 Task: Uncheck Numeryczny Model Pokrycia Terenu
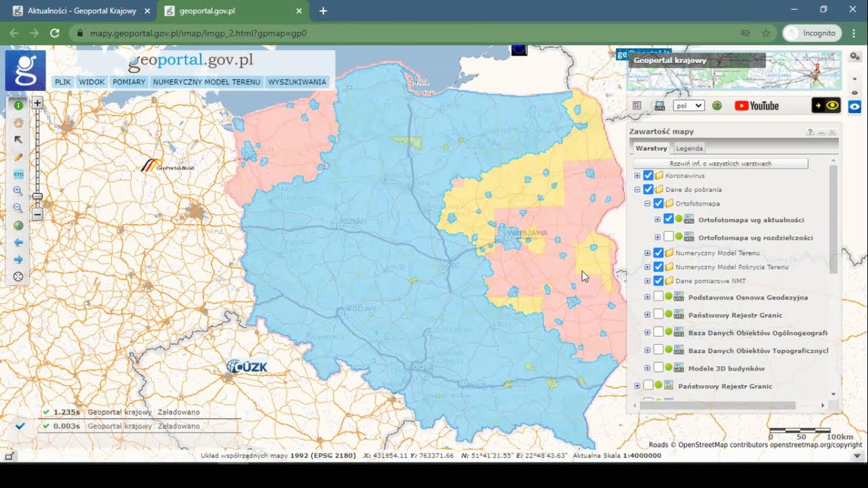coord(658,267)
